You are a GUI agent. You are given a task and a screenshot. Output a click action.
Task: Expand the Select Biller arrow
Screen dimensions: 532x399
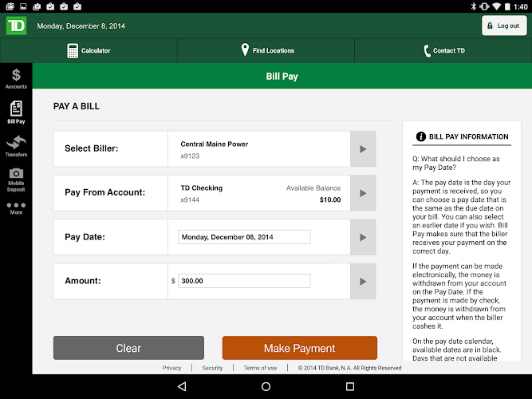(363, 148)
